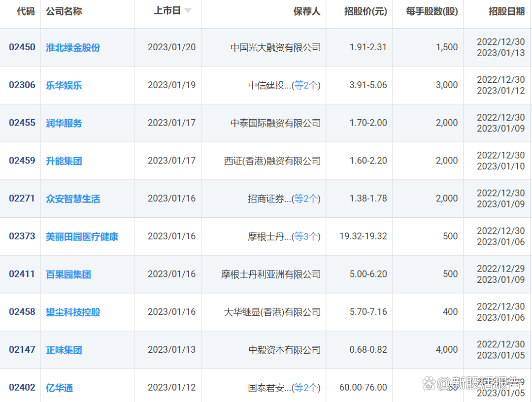Expand 等2个 sponsors for 亿华通

tap(306, 388)
